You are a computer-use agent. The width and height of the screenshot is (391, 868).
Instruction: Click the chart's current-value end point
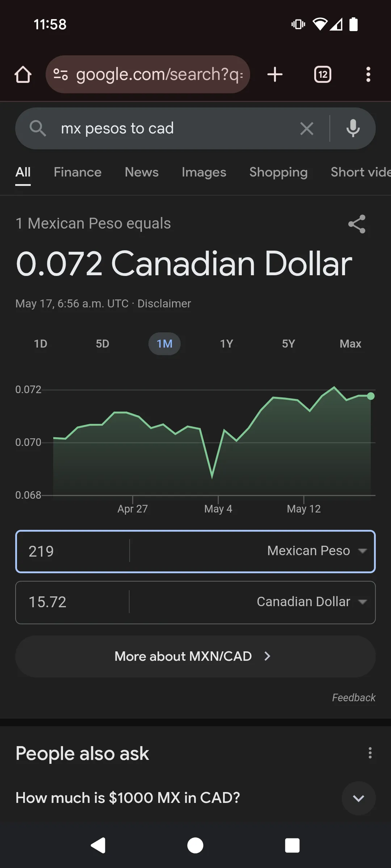[371, 396]
